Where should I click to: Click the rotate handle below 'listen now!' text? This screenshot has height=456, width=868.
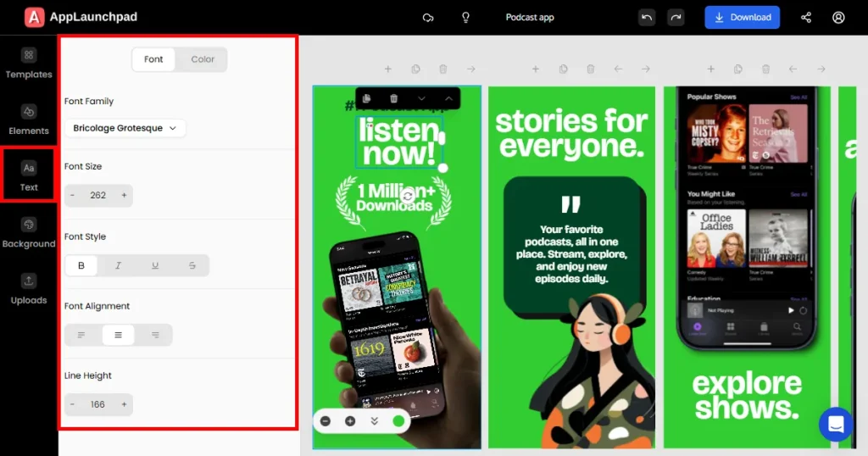coord(408,196)
